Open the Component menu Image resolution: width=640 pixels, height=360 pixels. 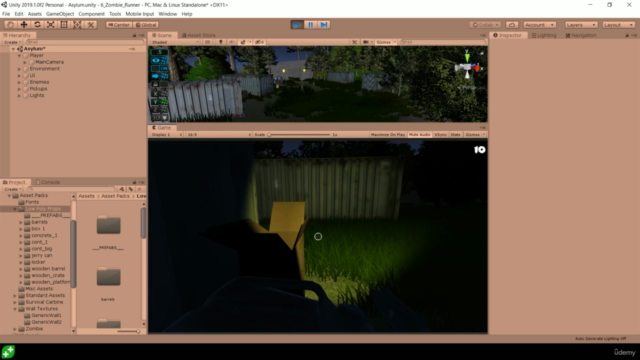91,14
